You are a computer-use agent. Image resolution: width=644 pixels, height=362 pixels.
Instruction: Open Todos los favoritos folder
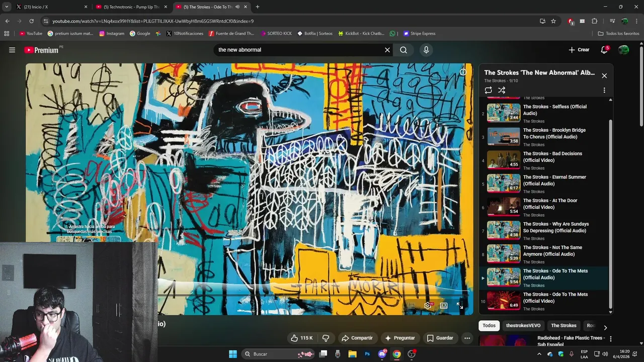(618, 34)
